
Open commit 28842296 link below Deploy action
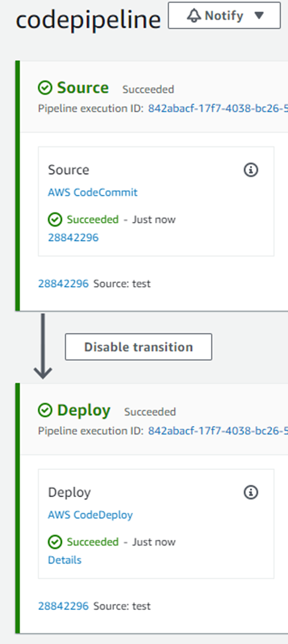click(63, 606)
